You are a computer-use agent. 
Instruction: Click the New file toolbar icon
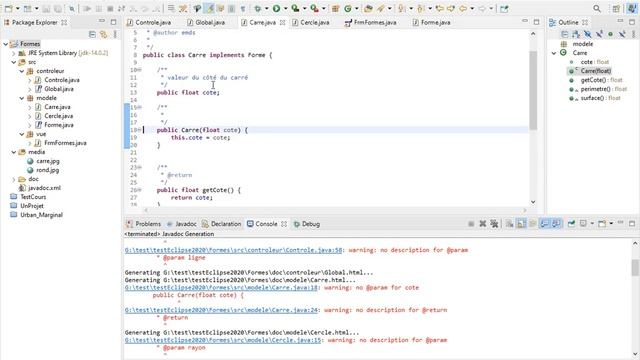(8, 9)
